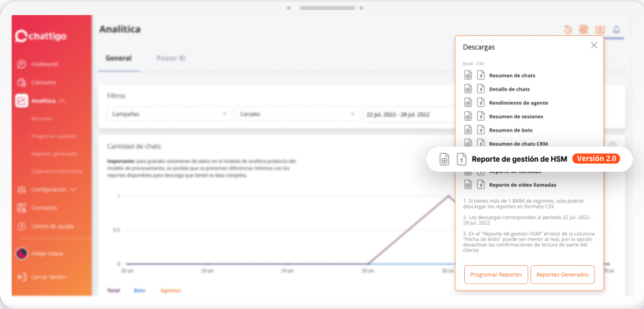Viewport: 644px width, 309px height.
Task: Click the date range filter field
Action: [407, 114]
